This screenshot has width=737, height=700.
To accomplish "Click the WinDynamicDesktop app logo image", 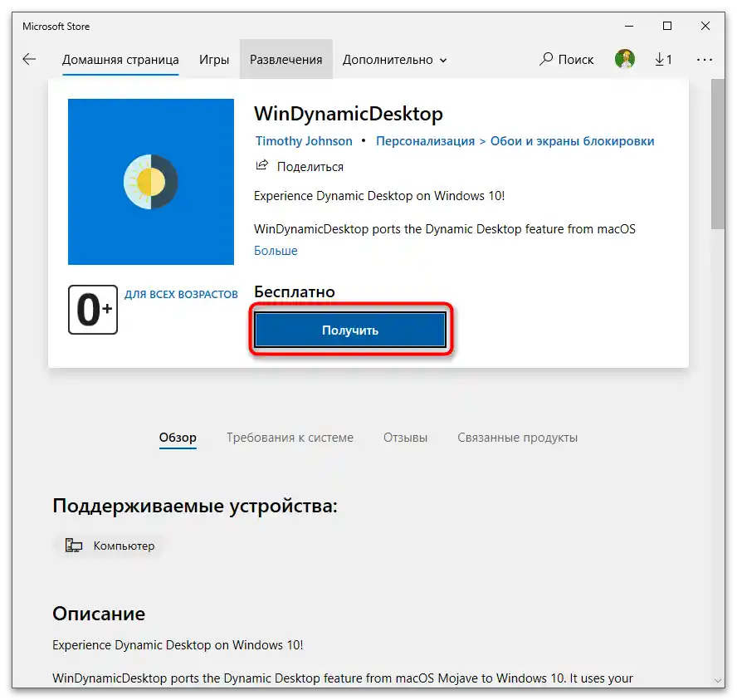I will [x=151, y=182].
